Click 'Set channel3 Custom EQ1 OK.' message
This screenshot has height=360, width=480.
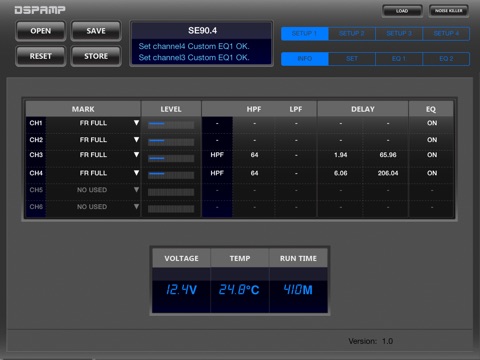coord(194,58)
